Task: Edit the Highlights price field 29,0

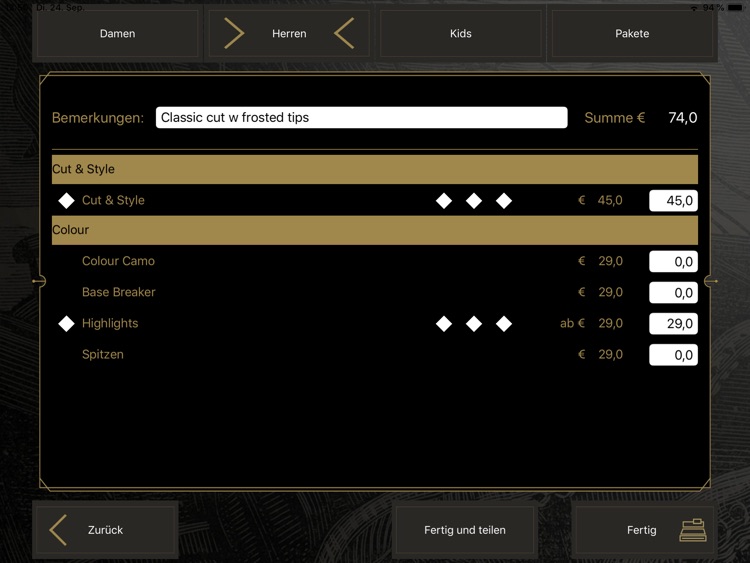Action: click(673, 324)
